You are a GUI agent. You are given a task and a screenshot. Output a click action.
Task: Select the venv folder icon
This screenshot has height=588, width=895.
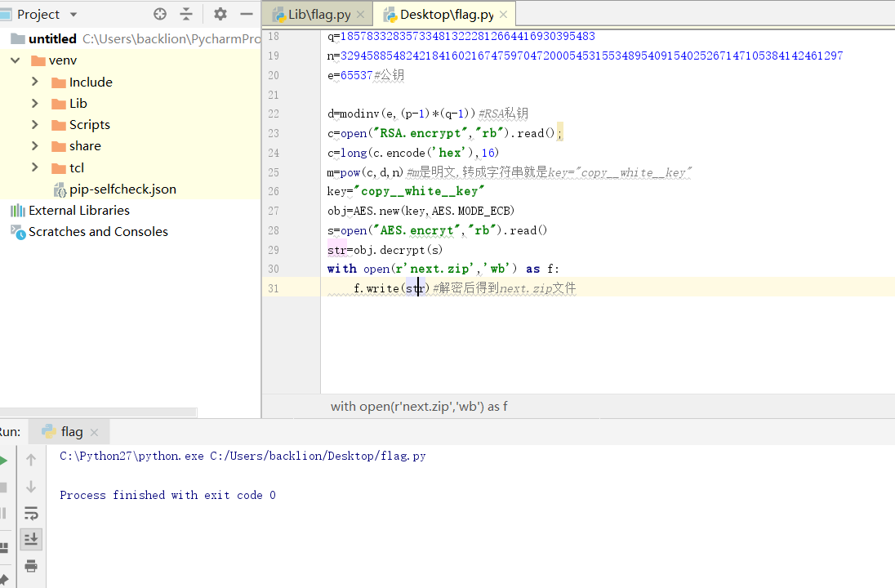38,60
